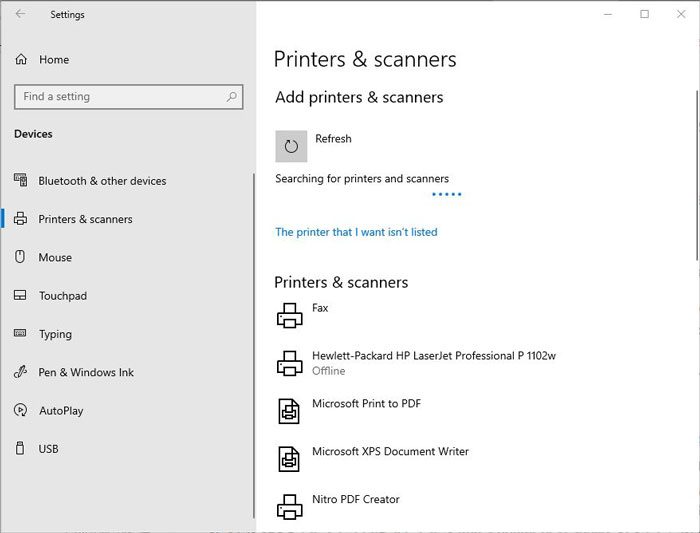Screen dimensions: 700x533
Task: Click the Mouse icon
Action: pos(20,257)
